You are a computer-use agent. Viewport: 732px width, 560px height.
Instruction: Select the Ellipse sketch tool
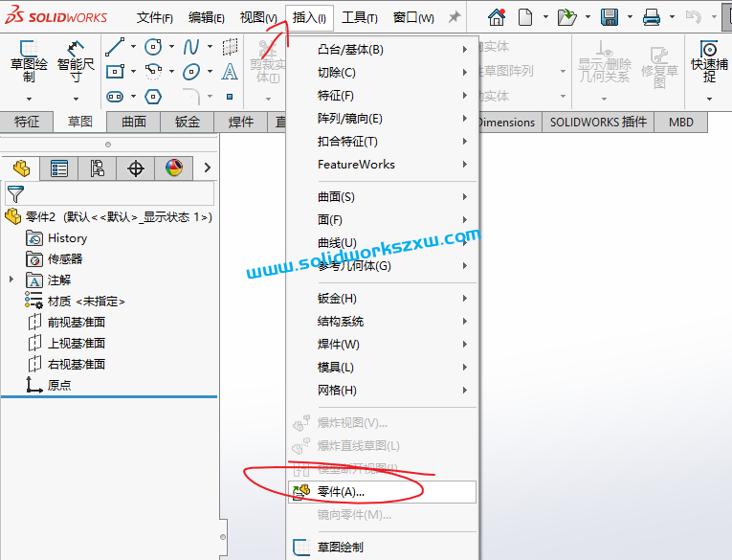point(191,72)
